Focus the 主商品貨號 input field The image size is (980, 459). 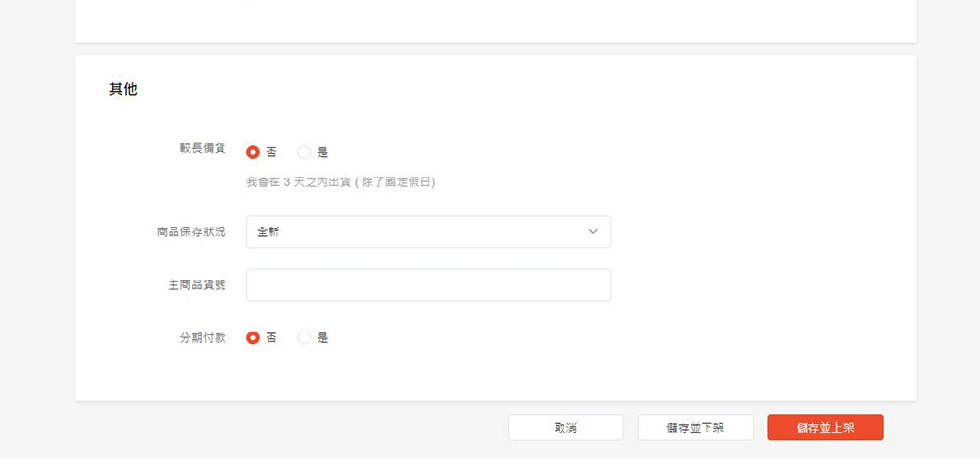(x=427, y=285)
